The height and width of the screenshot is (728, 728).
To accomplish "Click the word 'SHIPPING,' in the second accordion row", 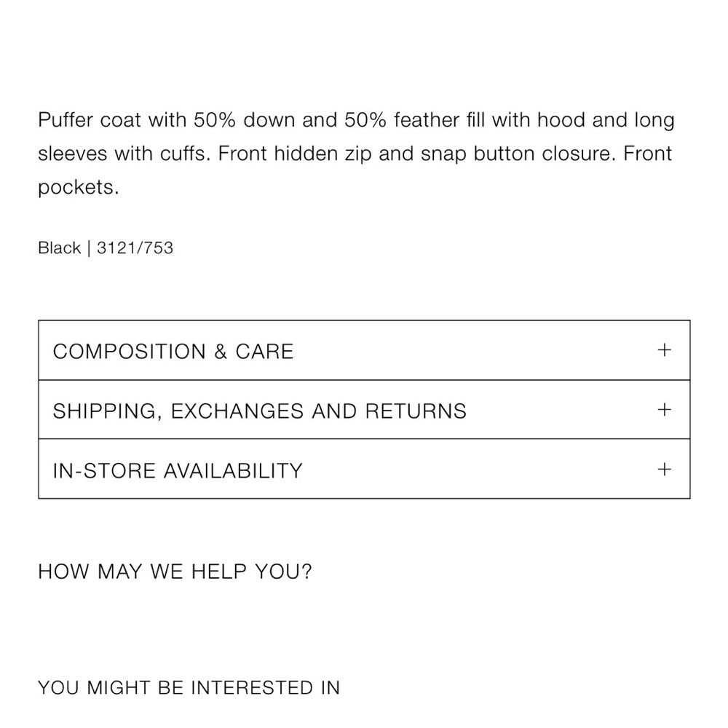I will click(x=108, y=411).
